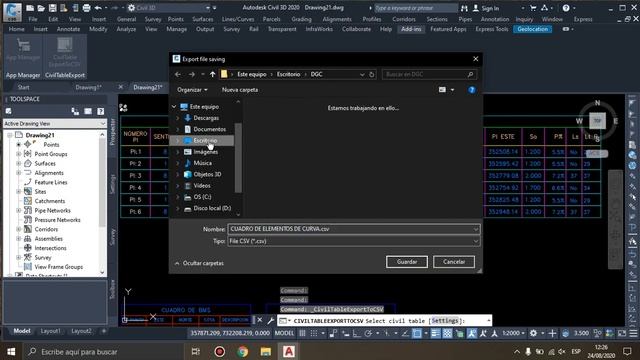Click the Nombre filename input field

[x=353, y=229]
